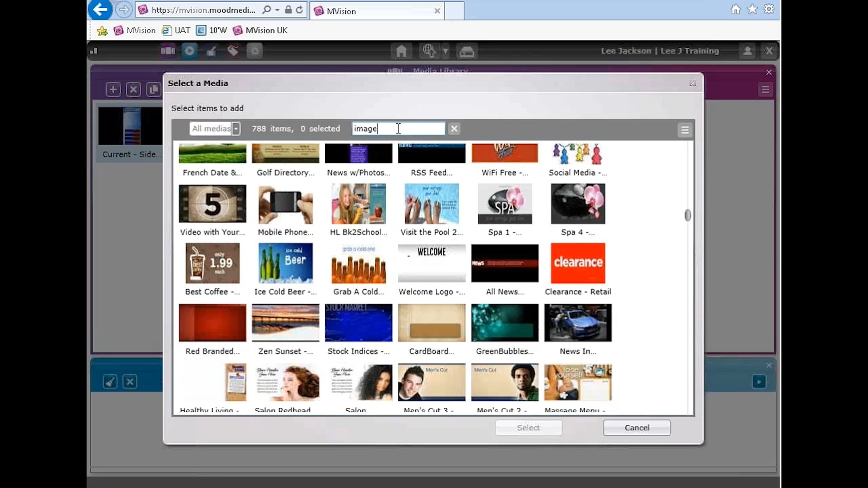This screenshot has width=868, height=488.
Task: Select the Ice Cold Beer thumbnail
Action: click(285, 263)
